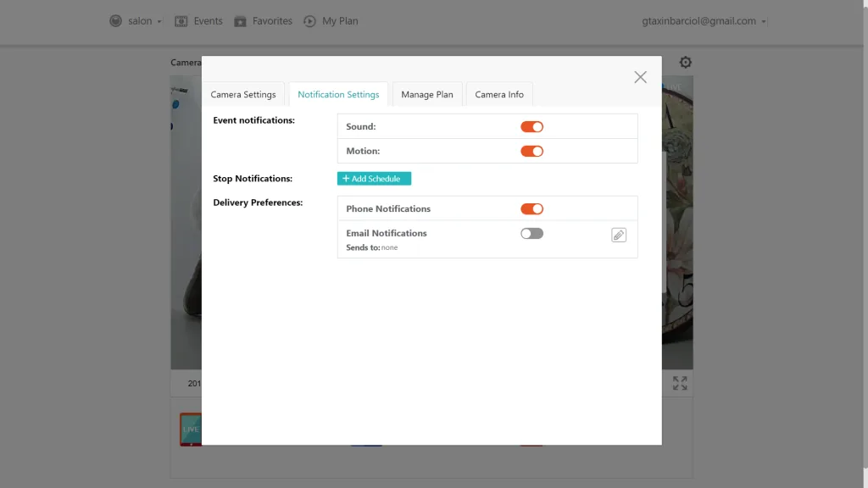The width and height of the screenshot is (868, 488).
Task: Go to My Plan play icon
Action: (309, 21)
